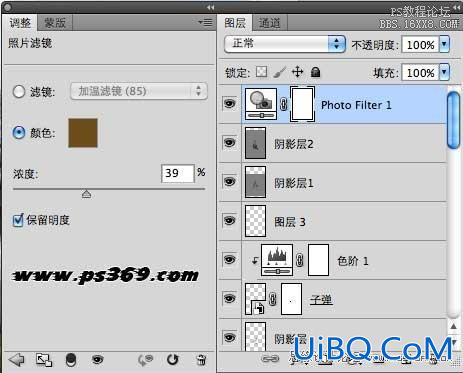The height and width of the screenshot is (373, 463).
Task: Open the 加温滤镜 (85) filter dropdown
Action: [139, 91]
